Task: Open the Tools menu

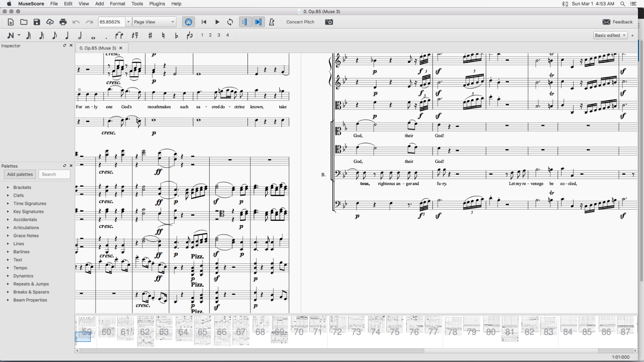Action: point(137,4)
